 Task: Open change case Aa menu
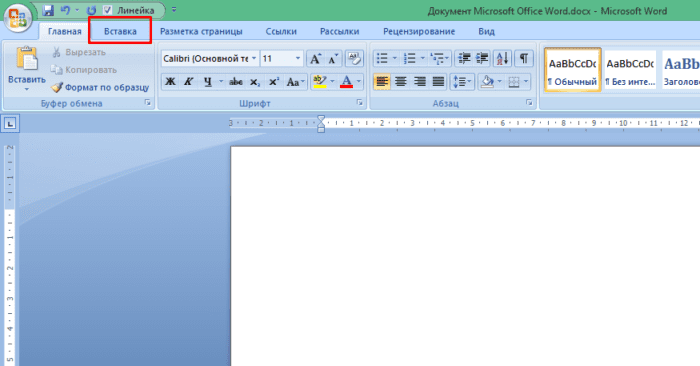(296, 82)
